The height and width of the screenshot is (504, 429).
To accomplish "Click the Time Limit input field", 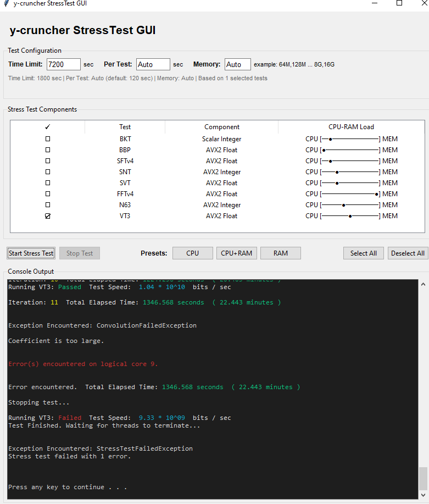I will [x=64, y=64].
